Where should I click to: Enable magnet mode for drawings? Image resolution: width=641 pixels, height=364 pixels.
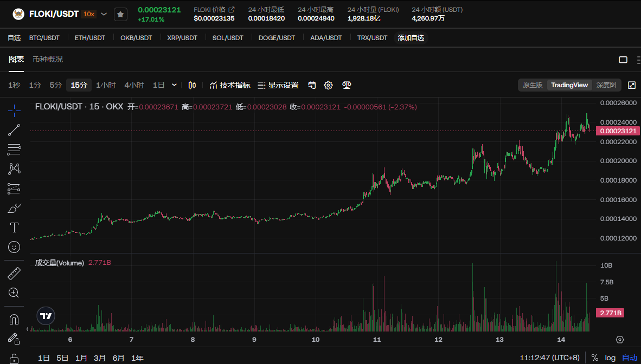(15, 320)
